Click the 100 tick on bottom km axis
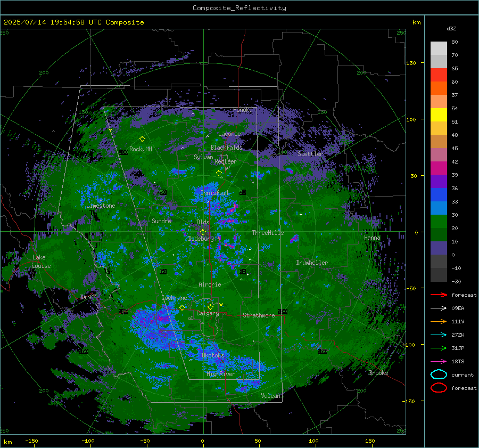479x448 pixels. (x=313, y=441)
